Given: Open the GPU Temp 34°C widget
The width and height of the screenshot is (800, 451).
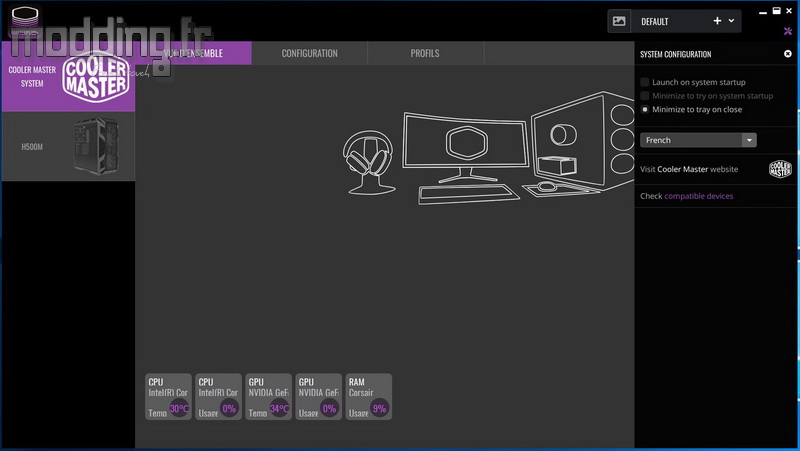Looking at the screenshot, I should tap(268, 397).
